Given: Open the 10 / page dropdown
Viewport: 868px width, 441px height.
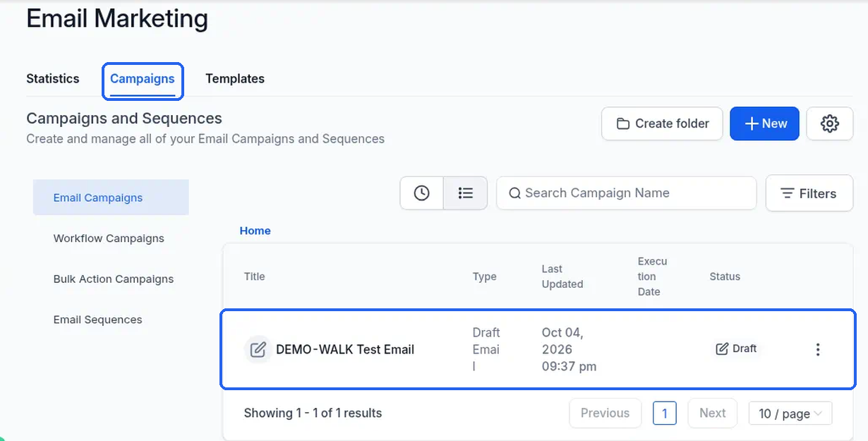Looking at the screenshot, I should coord(790,414).
